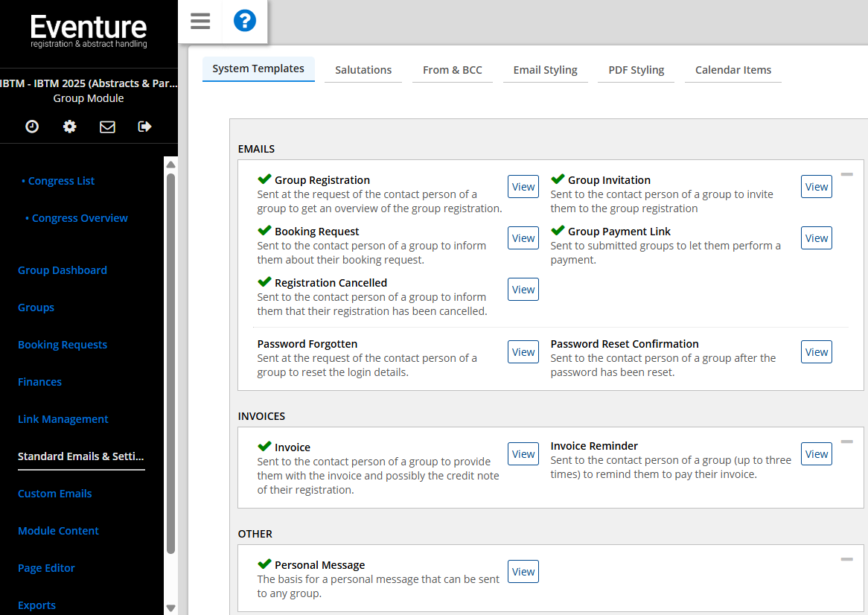This screenshot has height=615, width=868.
Task: Click the green checkmark beside Personal Message
Action: pyautogui.click(x=264, y=564)
